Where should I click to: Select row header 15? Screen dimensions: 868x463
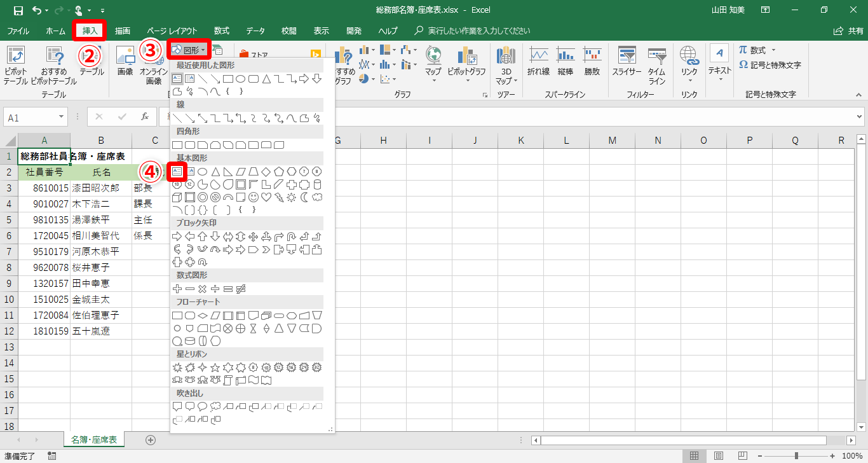pyautogui.click(x=9, y=379)
